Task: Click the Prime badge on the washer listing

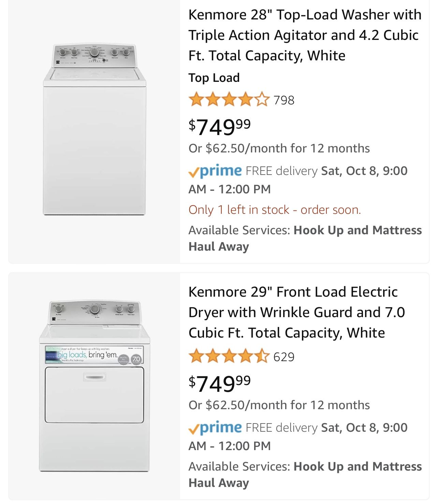Action: (x=215, y=171)
